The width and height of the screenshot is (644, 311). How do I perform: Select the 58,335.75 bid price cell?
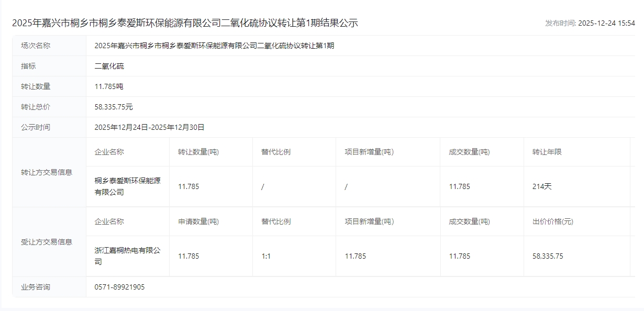pos(548,256)
